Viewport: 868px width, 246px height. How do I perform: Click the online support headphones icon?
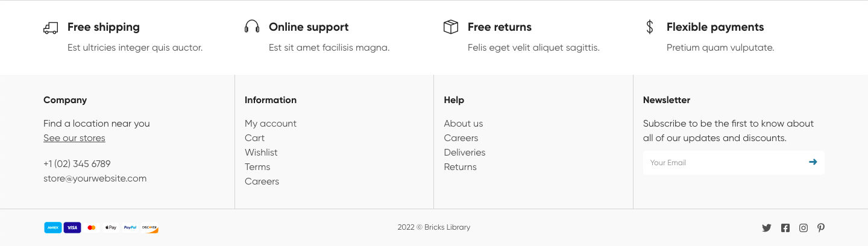pyautogui.click(x=252, y=27)
